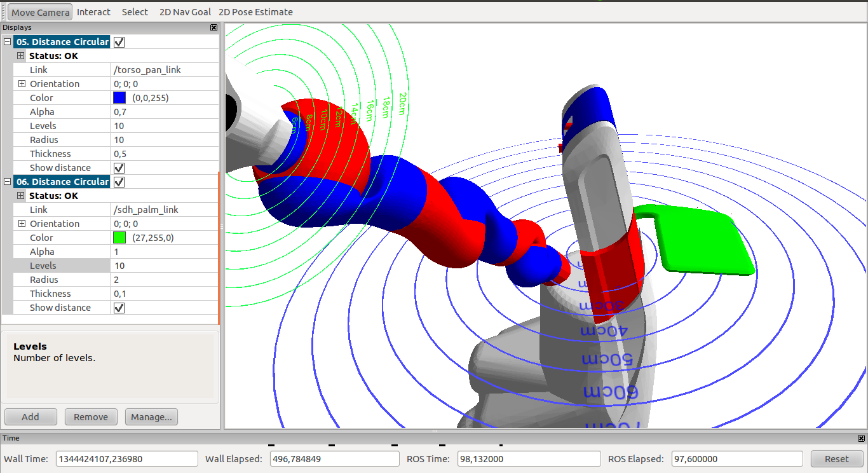Reset the time with Reset button
The width and height of the screenshot is (868, 473).
tap(836, 459)
